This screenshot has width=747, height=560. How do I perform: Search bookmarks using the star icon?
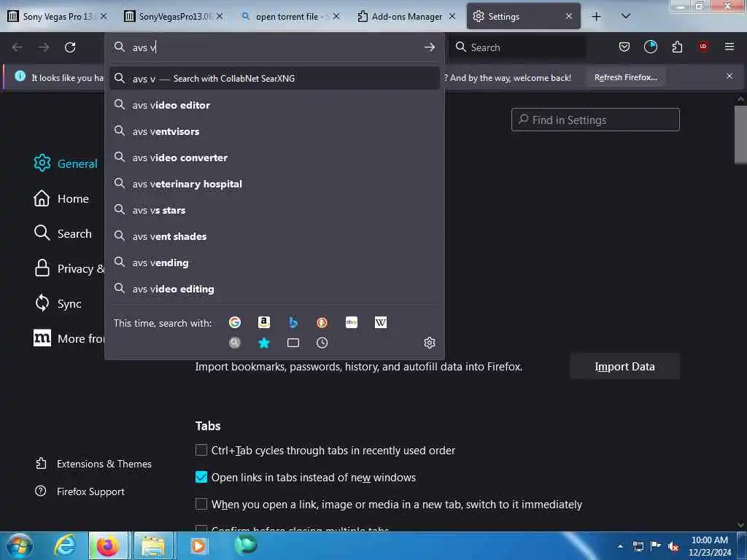click(x=264, y=343)
